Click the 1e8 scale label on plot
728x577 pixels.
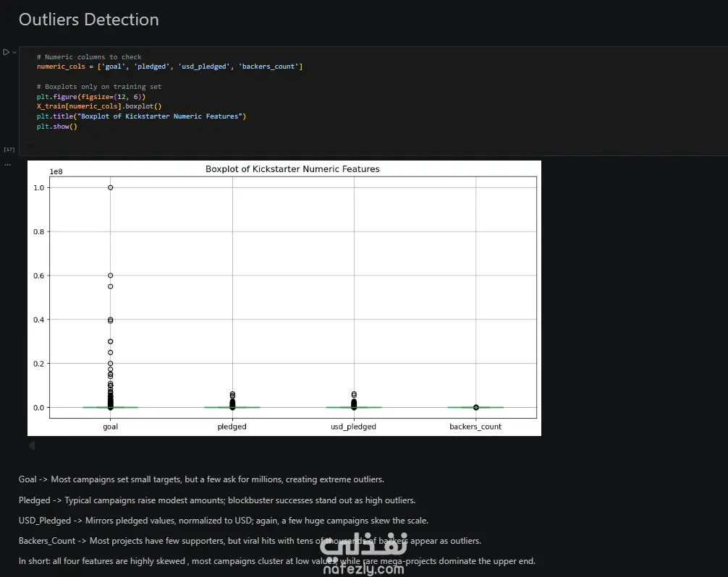56,171
